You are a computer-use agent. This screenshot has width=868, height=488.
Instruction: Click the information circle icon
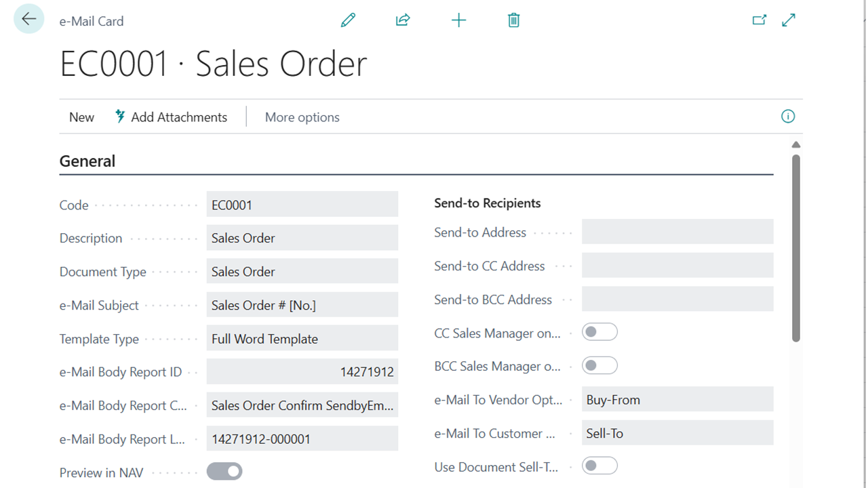[x=787, y=117]
